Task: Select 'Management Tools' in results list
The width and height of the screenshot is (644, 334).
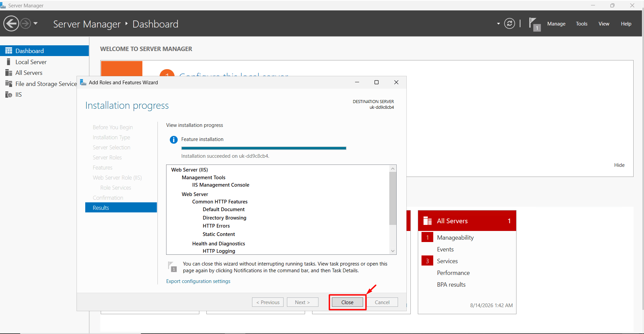Action: pyautogui.click(x=204, y=178)
